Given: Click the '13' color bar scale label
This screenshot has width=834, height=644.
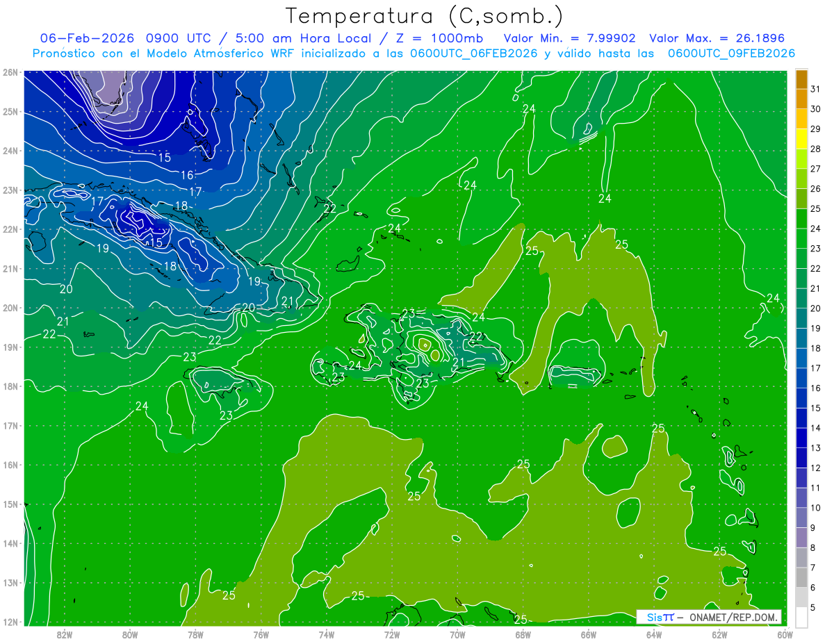Looking at the screenshot, I should [x=816, y=448].
